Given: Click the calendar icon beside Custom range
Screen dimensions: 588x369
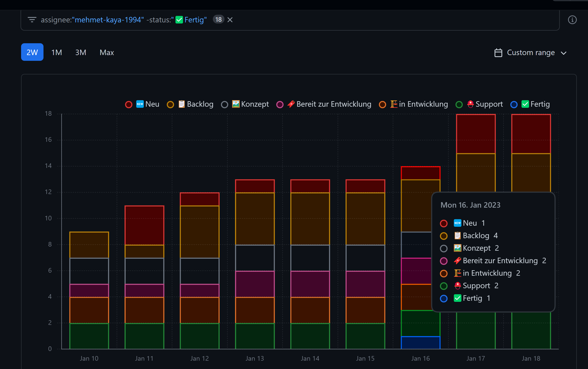Looking at the screenshot, I should click(x=498, y=52).
